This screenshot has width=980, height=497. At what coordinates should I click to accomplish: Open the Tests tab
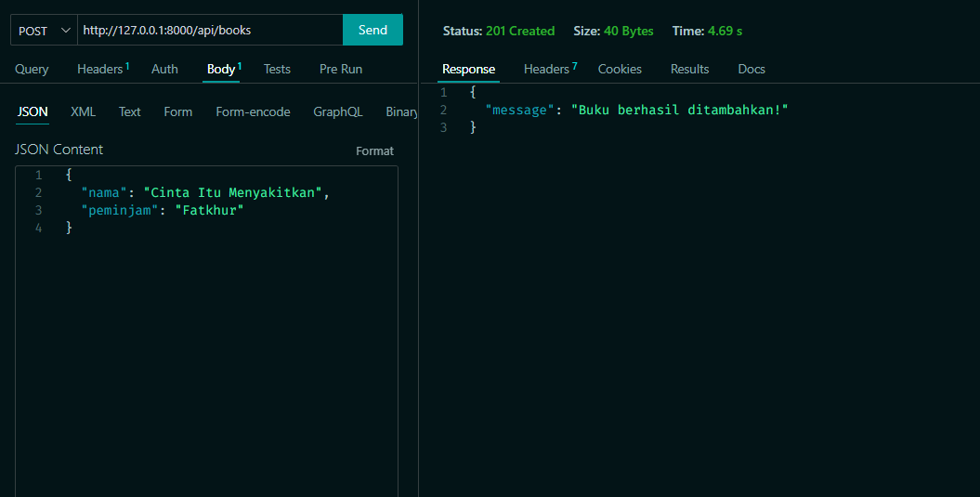(277, 69)
